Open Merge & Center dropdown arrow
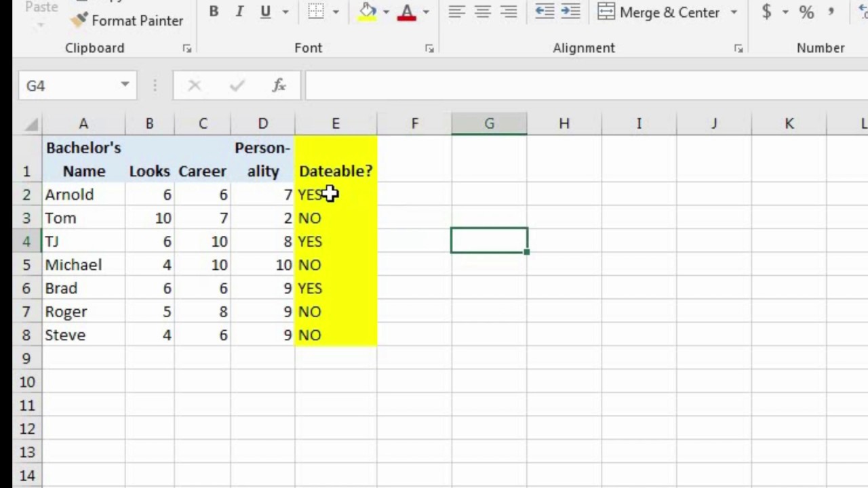Viewport: 868px width, 488px height. 734,12
